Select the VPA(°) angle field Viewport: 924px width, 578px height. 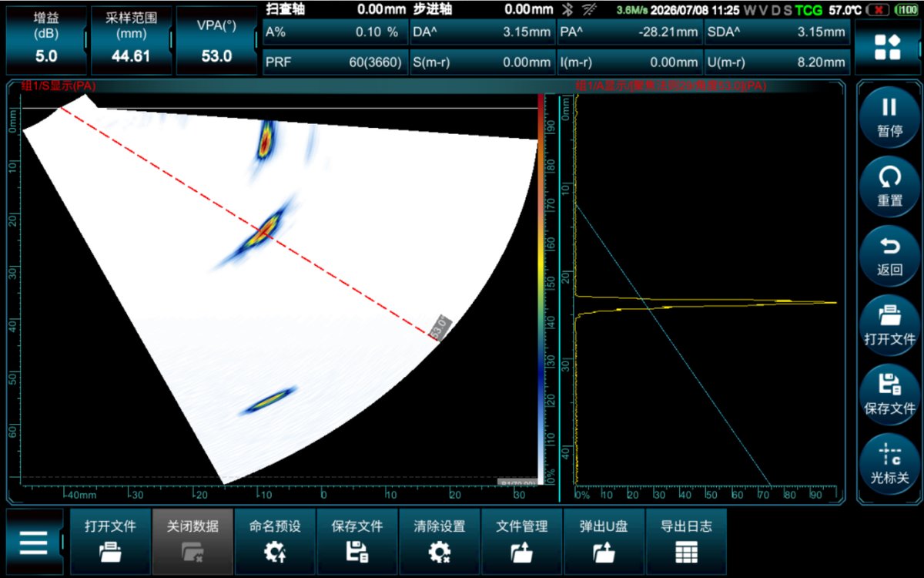(x=216, y=41)
